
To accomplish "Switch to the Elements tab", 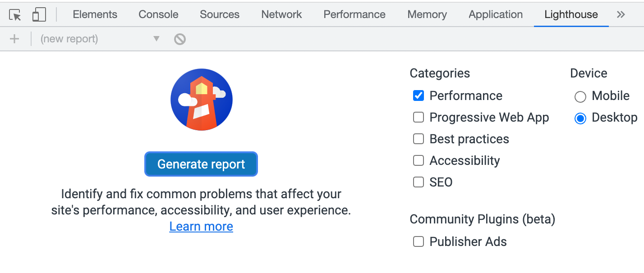I will (x=95, y=14).
